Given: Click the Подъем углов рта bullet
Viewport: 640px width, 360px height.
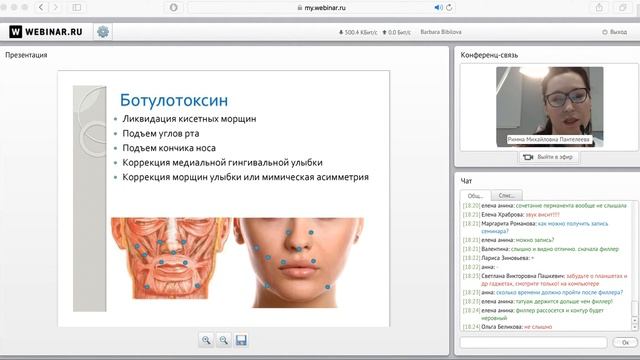Looking at the screenshot, I should [161, 133].
